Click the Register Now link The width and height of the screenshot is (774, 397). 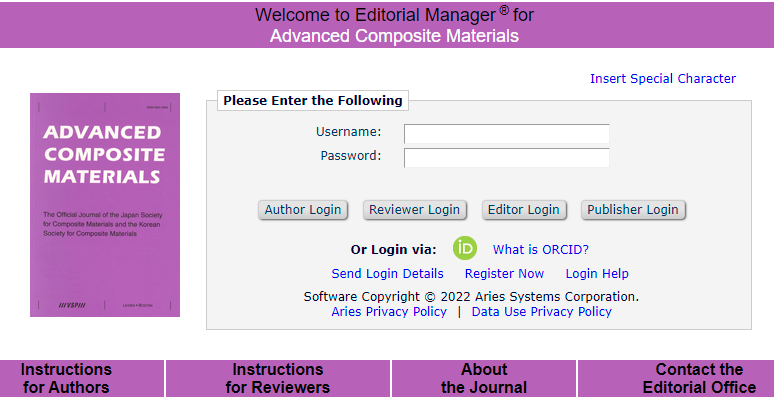(x=504, y=274)
